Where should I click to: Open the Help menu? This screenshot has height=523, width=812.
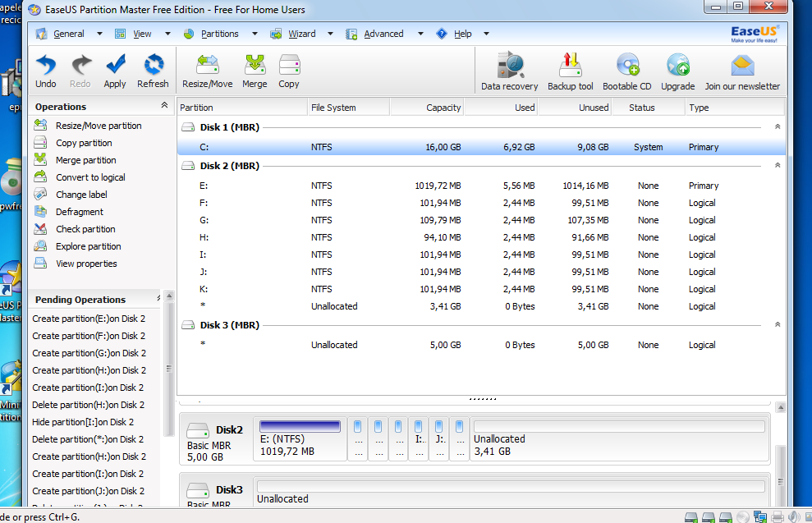[x=462, y=34]
